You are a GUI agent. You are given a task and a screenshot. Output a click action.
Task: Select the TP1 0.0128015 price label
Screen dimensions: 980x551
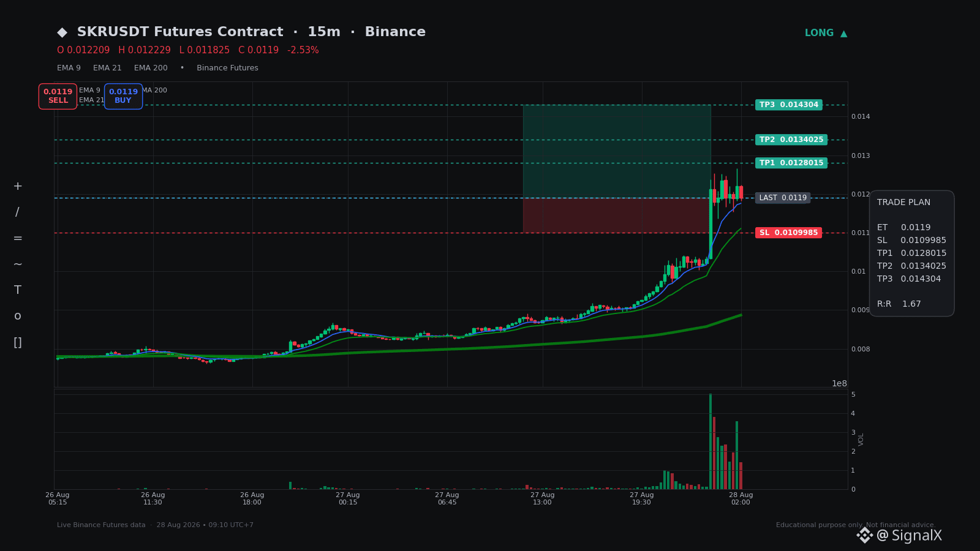pos(791,163)
